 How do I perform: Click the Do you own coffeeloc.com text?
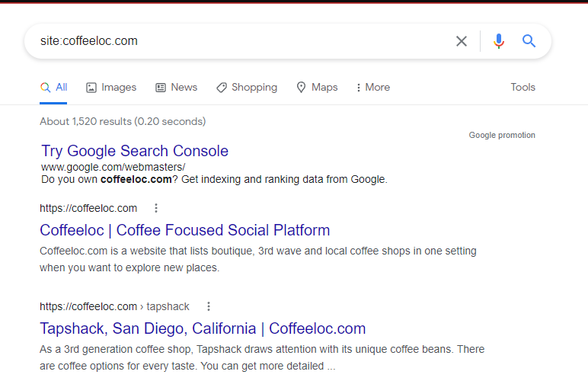coord(215,179)
